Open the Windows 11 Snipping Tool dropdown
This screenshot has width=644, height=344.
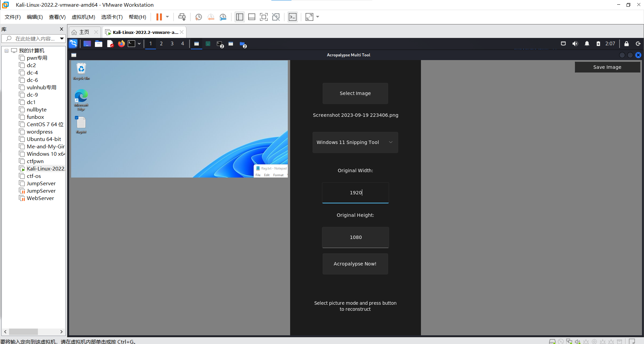pyautogui.click(x=355, y=142)
